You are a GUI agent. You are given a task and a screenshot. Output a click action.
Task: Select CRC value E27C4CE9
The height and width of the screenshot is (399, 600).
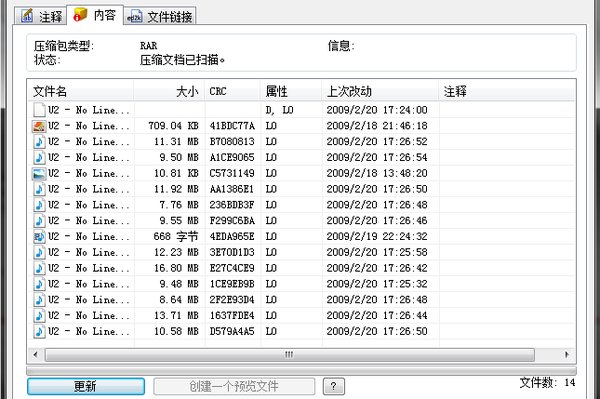pos(232,268)
